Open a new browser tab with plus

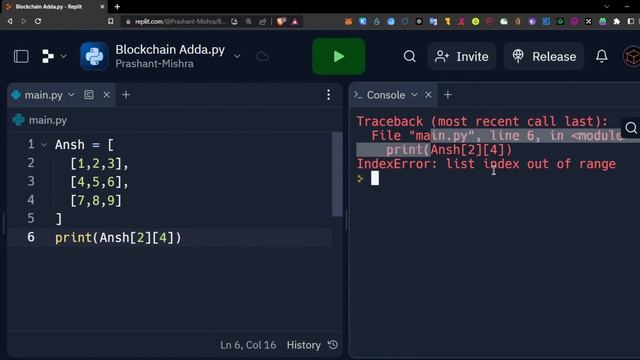tap(117, 7)
